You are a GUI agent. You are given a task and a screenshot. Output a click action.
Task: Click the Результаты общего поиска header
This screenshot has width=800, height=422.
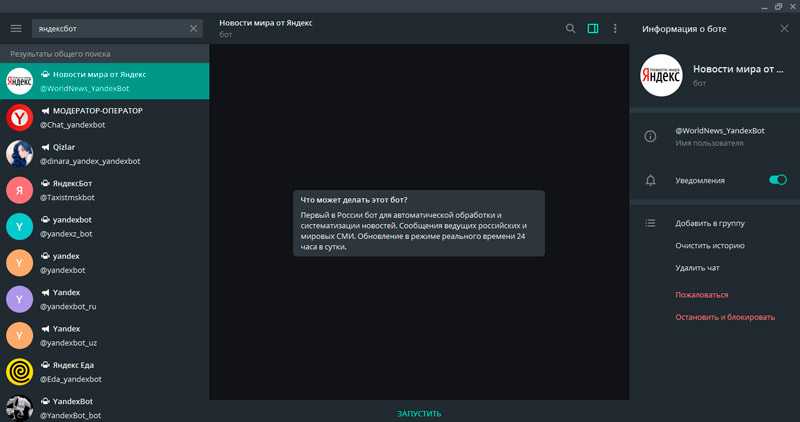click(x=105, y=54)
